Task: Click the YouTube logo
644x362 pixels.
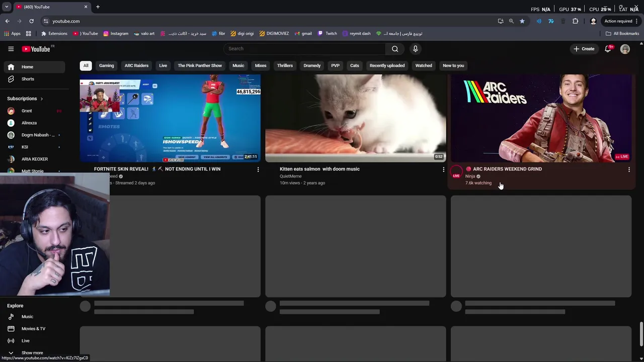Action: 36,49
